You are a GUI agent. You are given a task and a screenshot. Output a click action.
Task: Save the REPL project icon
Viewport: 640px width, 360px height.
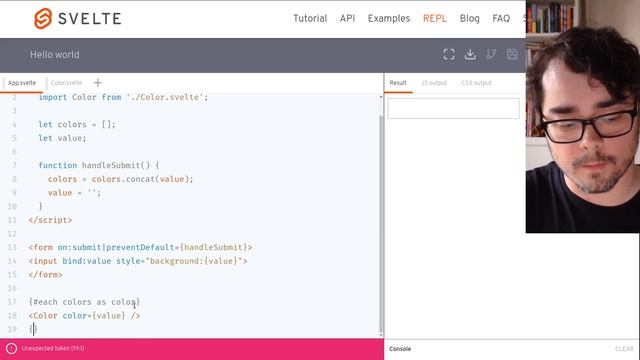pos(512,54)
